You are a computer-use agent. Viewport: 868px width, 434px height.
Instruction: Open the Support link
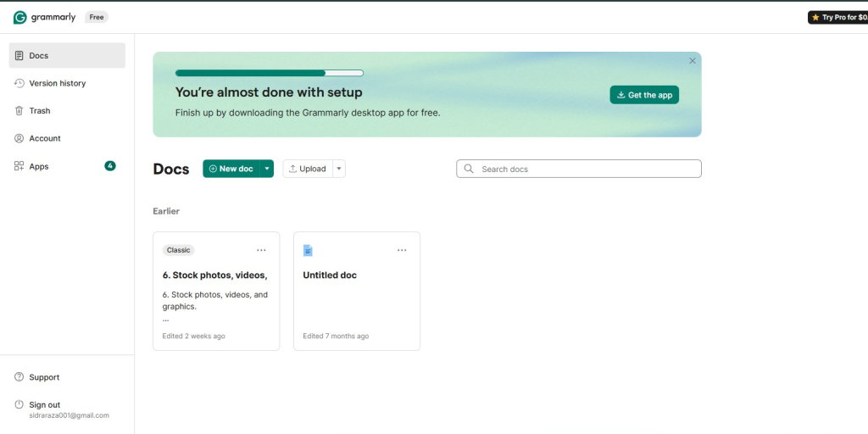tap(44, 377)
